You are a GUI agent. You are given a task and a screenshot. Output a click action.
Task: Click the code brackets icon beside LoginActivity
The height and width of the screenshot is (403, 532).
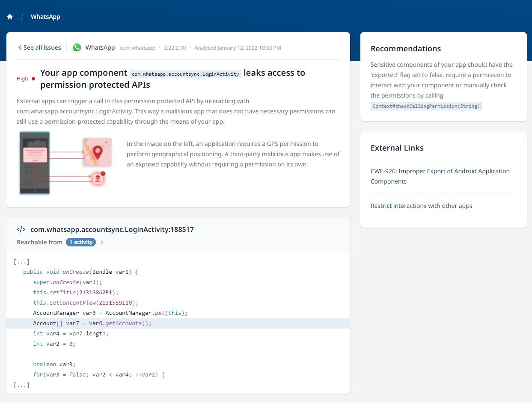[21, 229]
